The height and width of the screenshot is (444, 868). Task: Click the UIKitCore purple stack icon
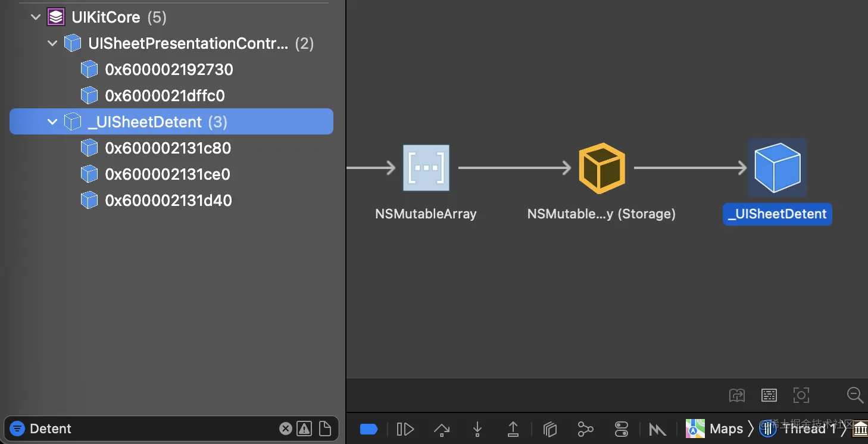point(56,17)
